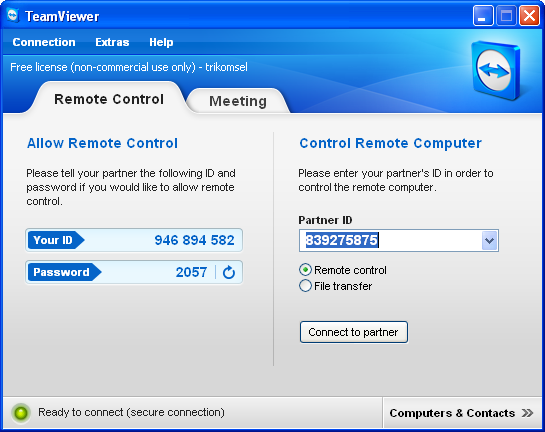
Task: Open the Partner ID dropdown arrow
Action: [x=489, y=240]
